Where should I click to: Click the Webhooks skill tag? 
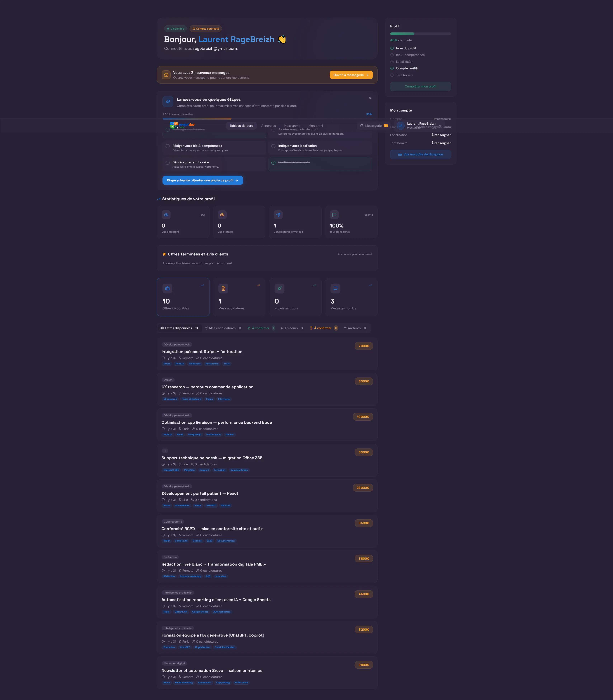[195, 364]
